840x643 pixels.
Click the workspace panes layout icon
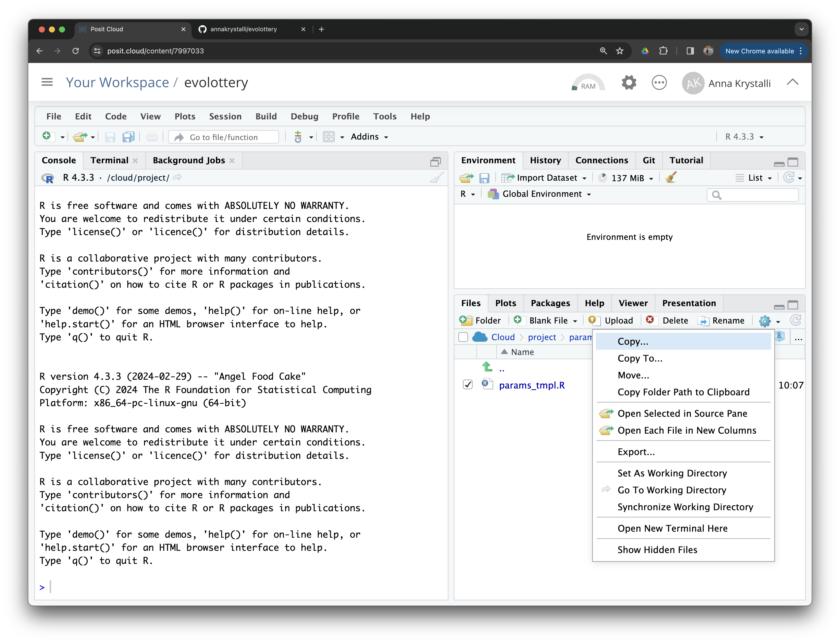329,137
